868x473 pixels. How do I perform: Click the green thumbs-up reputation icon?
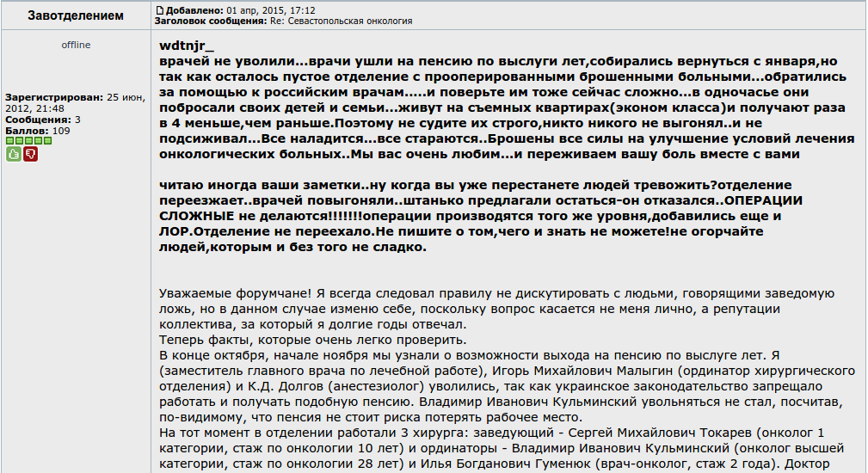point(14,154)
